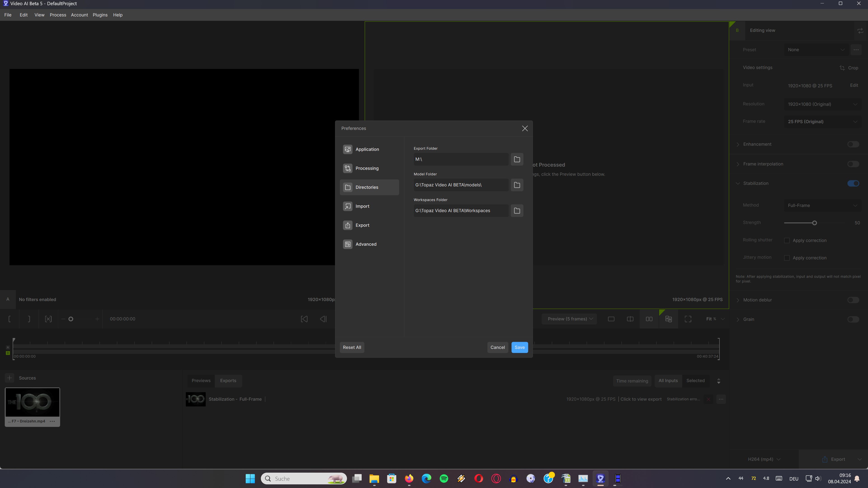Open the Resolution dropdown
The height and width of the screenshot is (488, 868).
[822, 104]
